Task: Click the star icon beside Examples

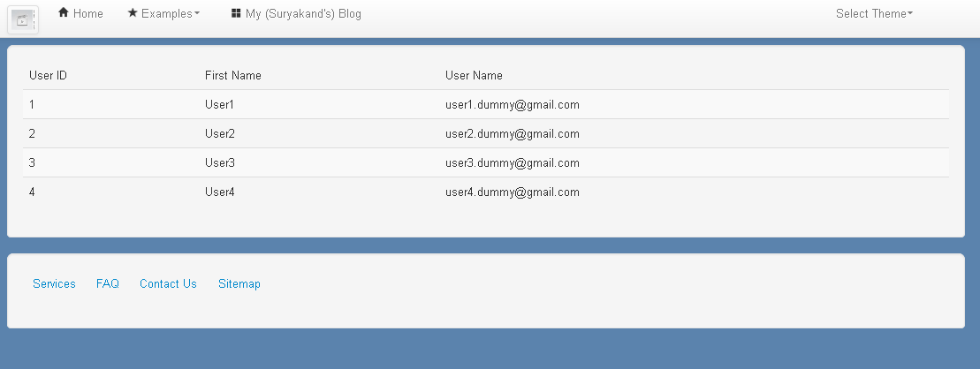Action: pyautogui.click(x=133, y=12)
